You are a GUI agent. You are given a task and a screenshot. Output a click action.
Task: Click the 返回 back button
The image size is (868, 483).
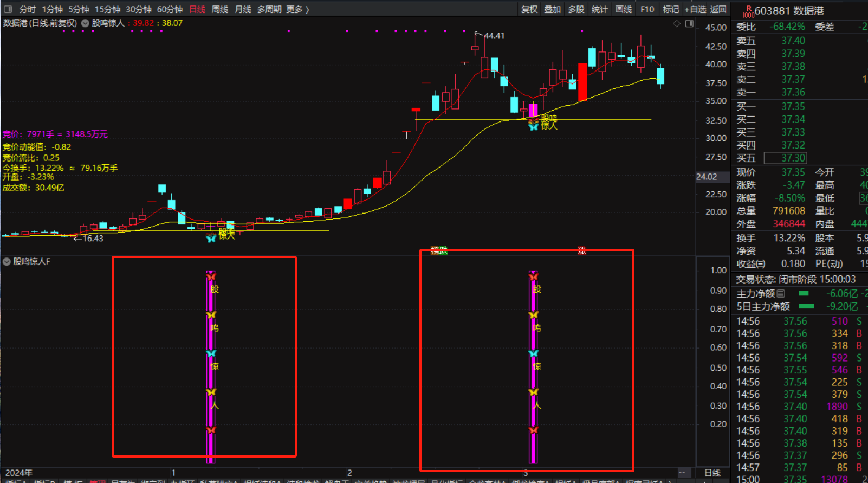click(x=718, y=9)
